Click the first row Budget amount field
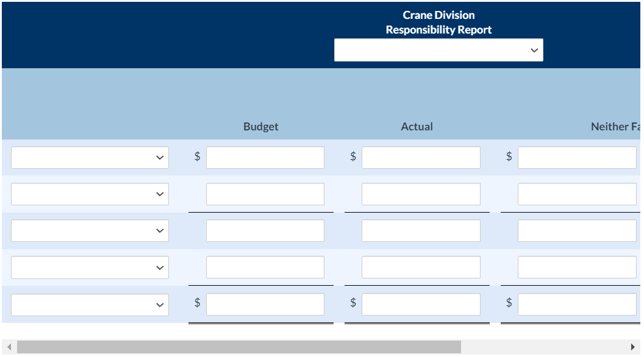Screen dimensions: 644x357 [x=265, y=157]
